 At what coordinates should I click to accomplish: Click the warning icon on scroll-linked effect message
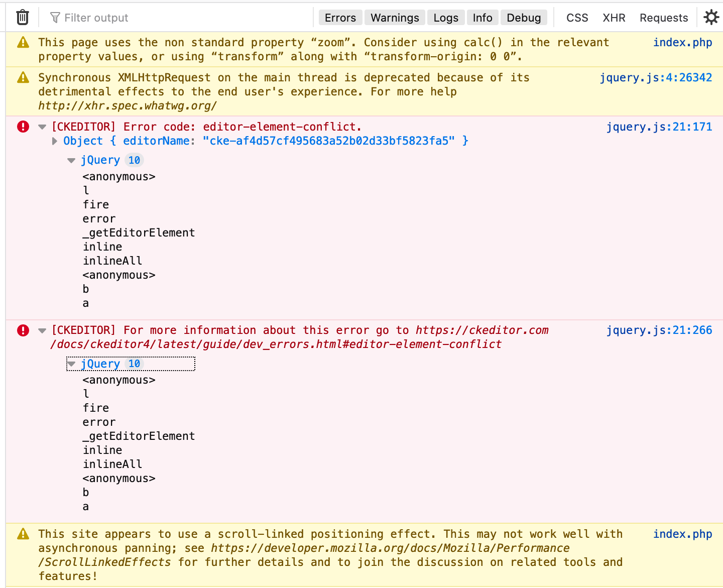pyautogui.click(x=23, y=534)
